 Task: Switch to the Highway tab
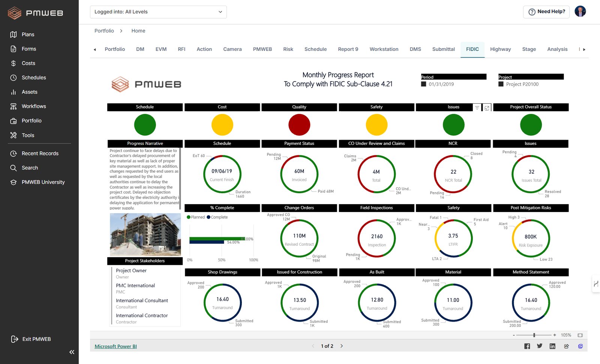point(500,49)
